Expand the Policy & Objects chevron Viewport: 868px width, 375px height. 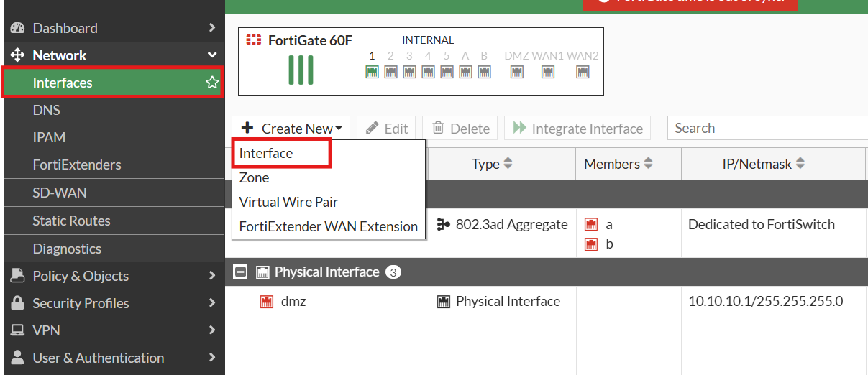[211, 276]
